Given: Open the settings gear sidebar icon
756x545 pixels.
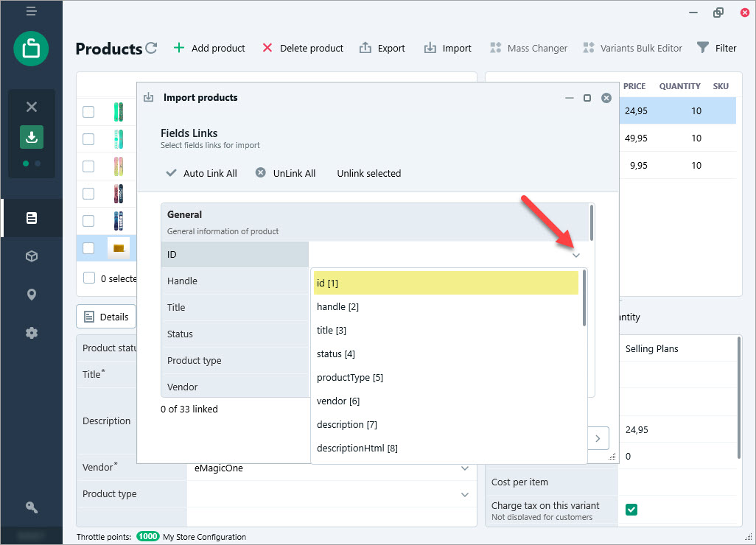Looking at the screenshot, I should [x=32, y=333].
